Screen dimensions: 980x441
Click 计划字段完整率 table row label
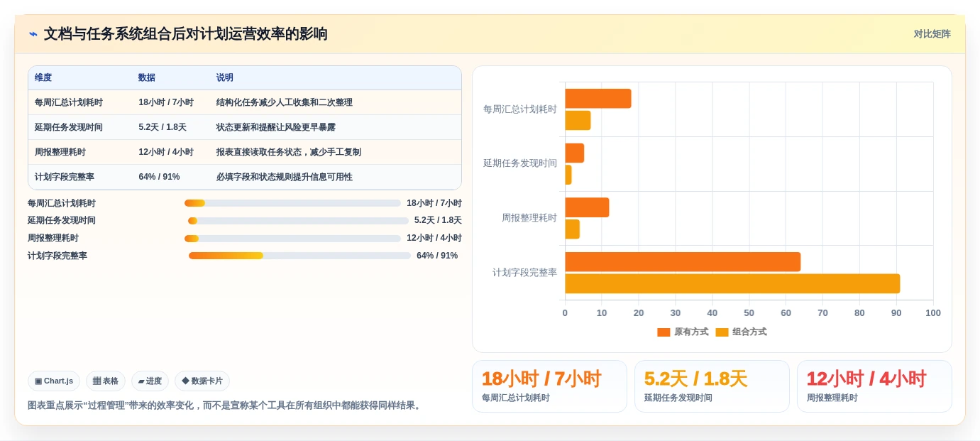65,177
